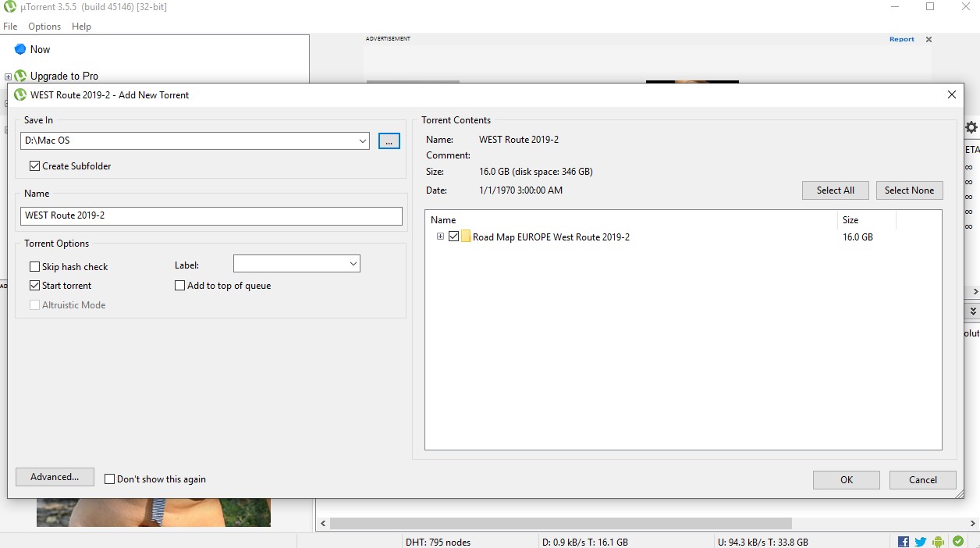Click the Road Map EUROPE folder icon
This screenshot has height=548, width=980.
point(466,237)
